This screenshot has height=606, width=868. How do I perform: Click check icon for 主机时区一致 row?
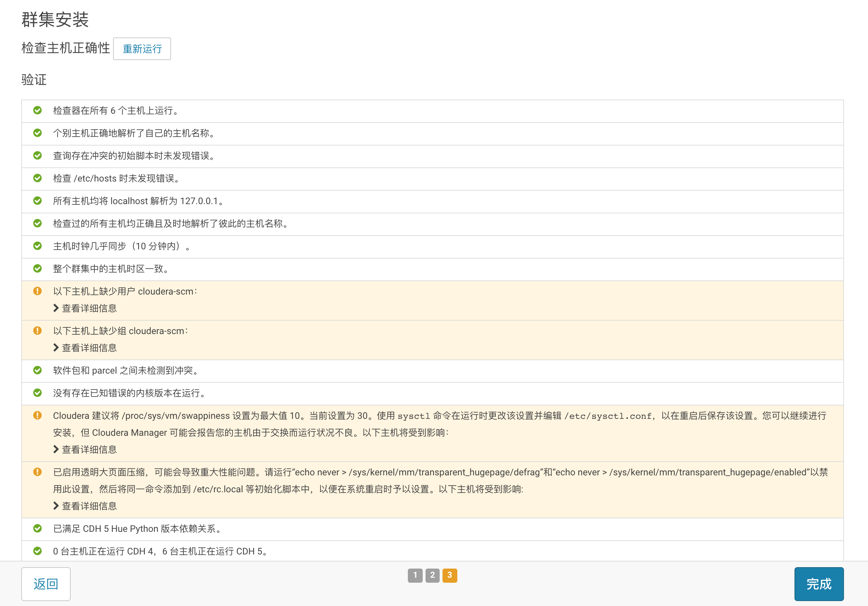tap(37, 269)
